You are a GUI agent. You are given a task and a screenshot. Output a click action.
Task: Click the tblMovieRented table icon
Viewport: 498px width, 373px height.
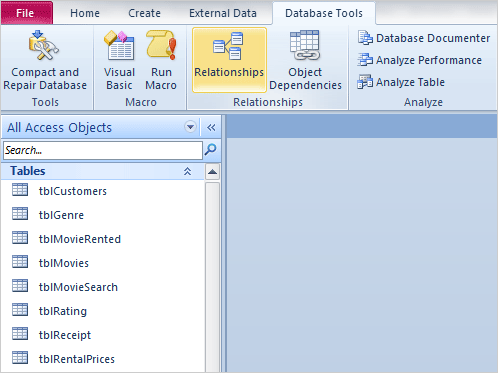coord(20,238)
